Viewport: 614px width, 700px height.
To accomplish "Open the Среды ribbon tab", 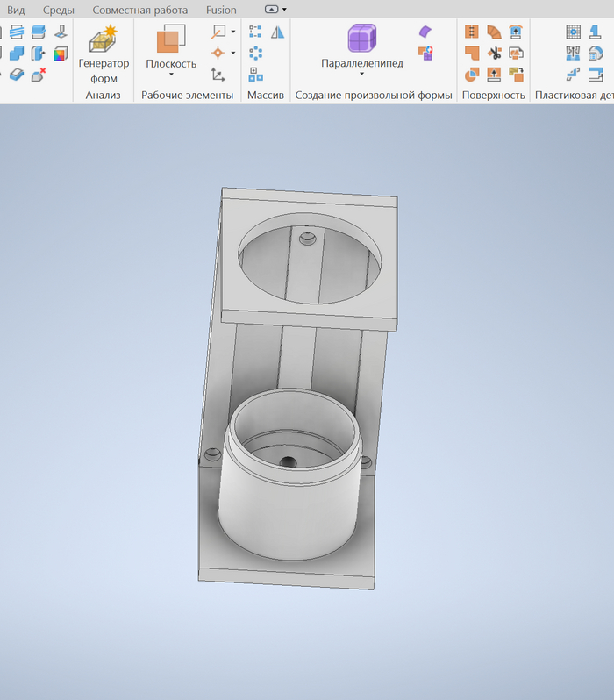I will (x=59, y=10).
